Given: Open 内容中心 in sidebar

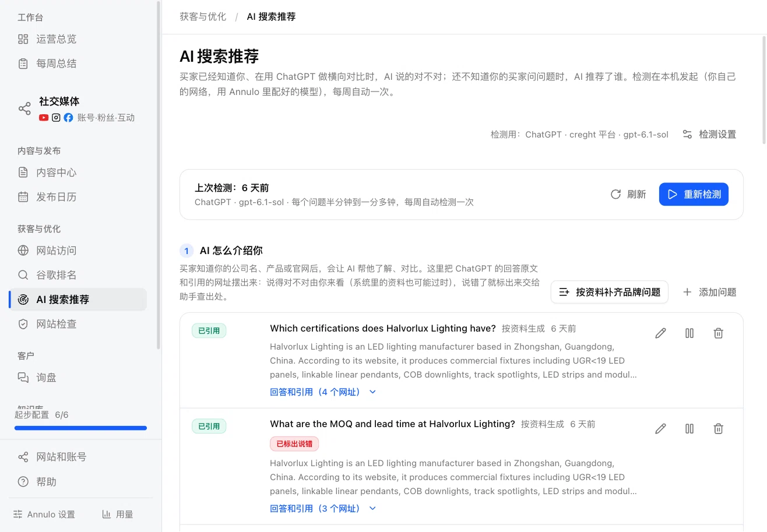Looking at the screenshot, I should (x=78, y=172).
